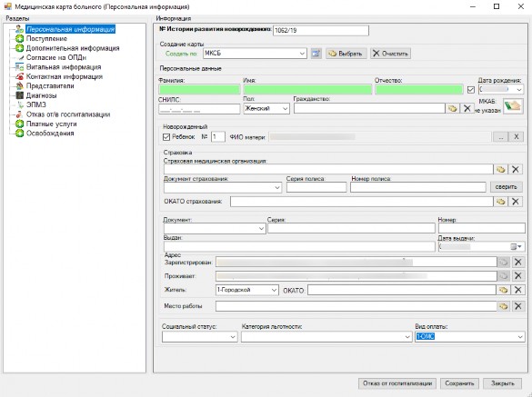Screen dimensions: 532x397
Task: Open the Социальный статус dropdown
Action: (199, 337)
